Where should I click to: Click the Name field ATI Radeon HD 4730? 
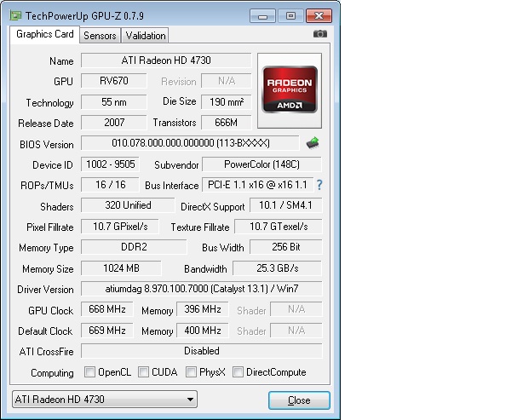click(x=166, y=60)
